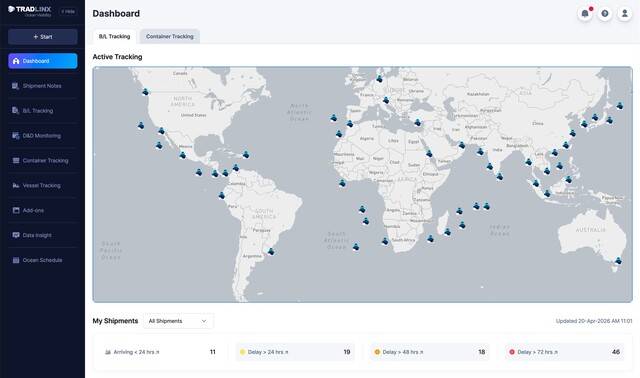
Task: Click the Vessel Tracking icon
Action: (16, 185)
